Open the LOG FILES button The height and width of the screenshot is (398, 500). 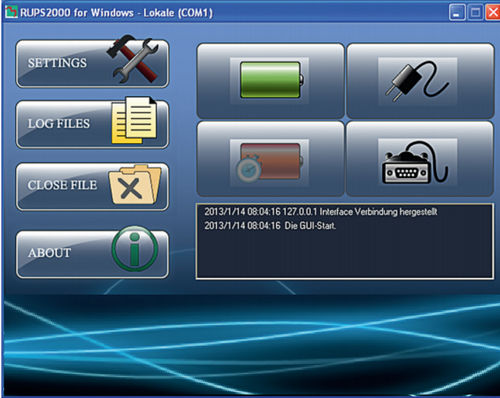[92, 124]
